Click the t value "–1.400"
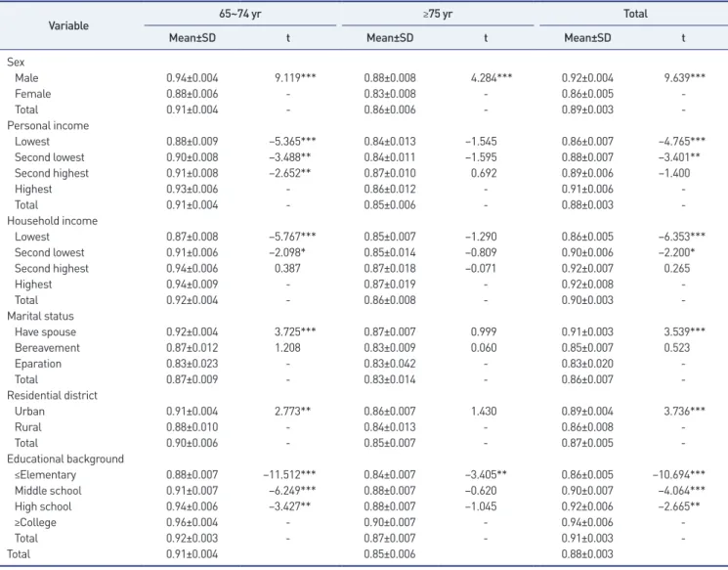 674,173
